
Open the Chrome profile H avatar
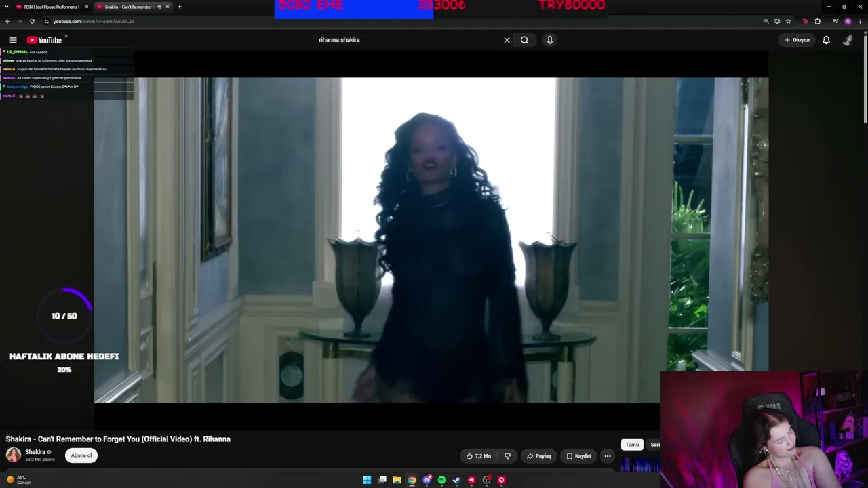[x=848, y=21]
